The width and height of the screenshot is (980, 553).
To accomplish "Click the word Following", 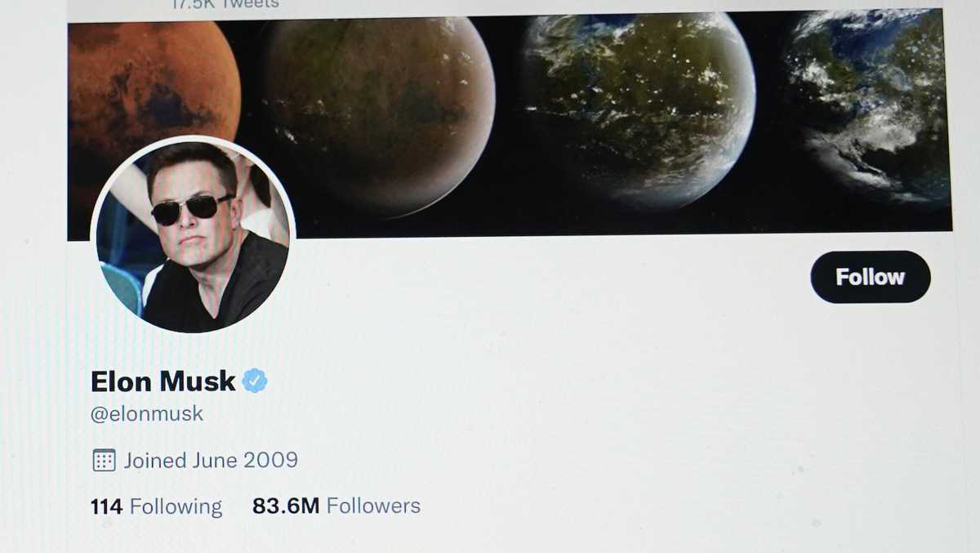I will (176, 506).
